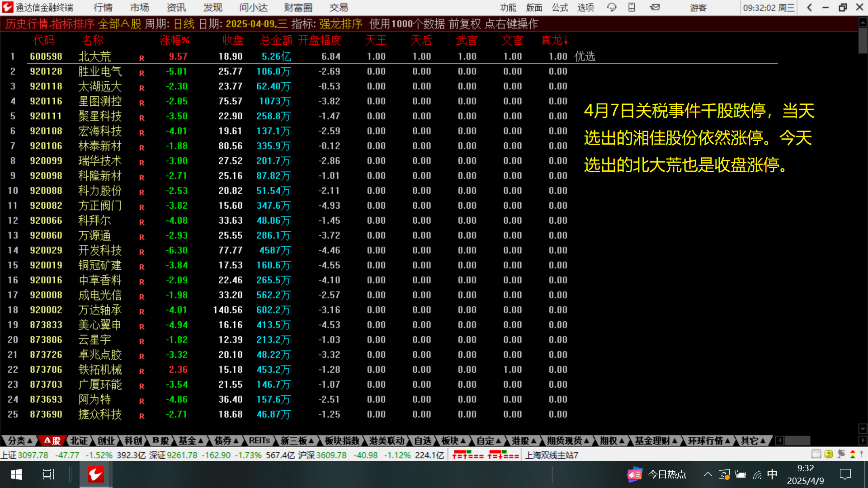
Task: Switch to the 北证 tab
Action: click(x=79, y=441)
